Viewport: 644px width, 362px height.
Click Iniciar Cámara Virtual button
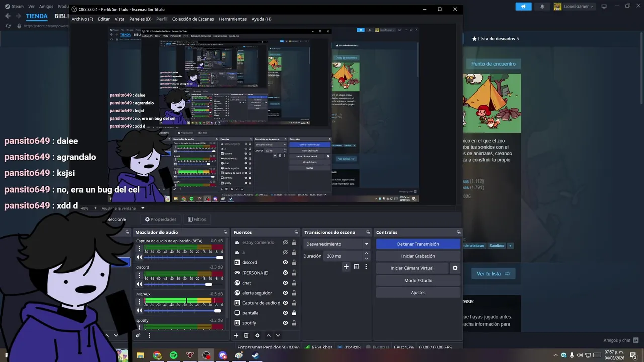[412, 268]
